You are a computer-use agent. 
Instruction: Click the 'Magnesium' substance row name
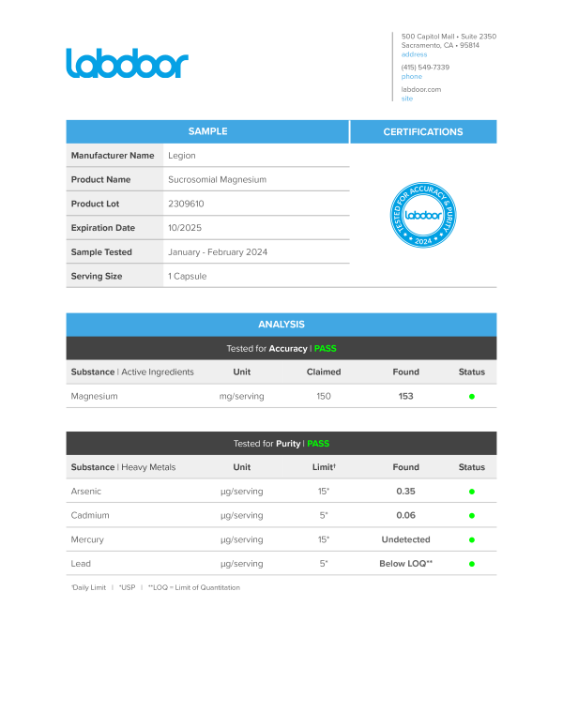[x=94, y=397]
